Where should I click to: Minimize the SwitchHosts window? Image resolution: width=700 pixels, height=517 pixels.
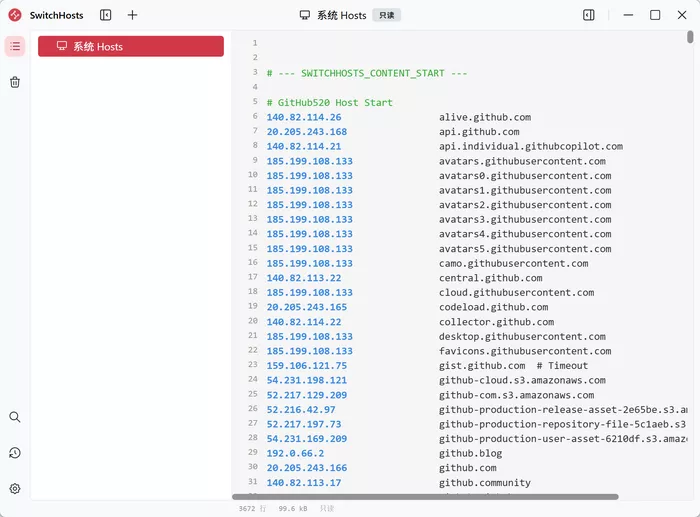coord(628,15)
